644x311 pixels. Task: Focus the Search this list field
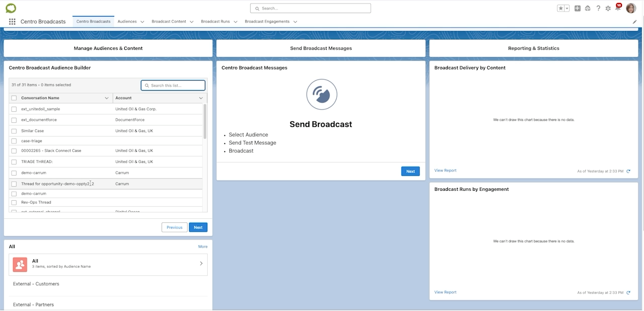[x=173, y=86]
